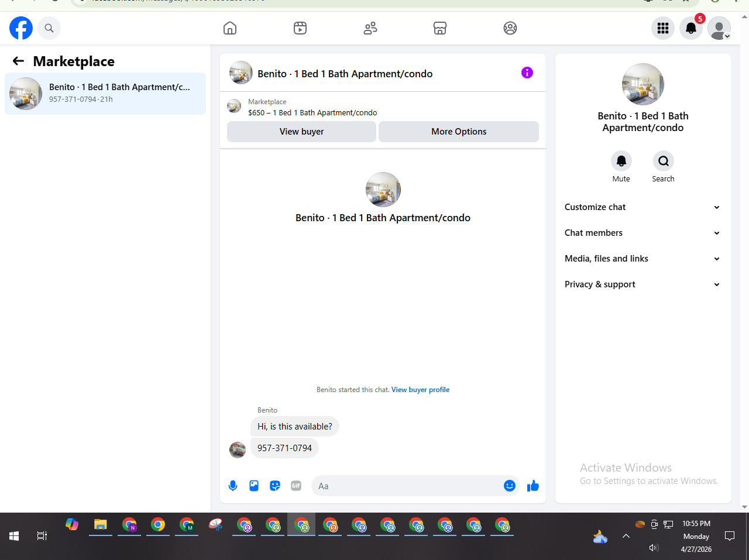Launch Copilot from the taskbar
This screenshot has width=749, height=560.
point(72,524)
